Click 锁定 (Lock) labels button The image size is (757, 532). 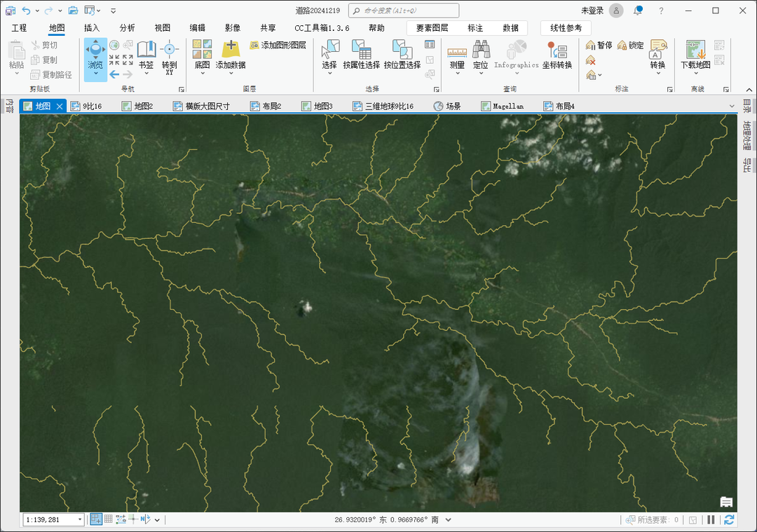click(x=631, y=46)
